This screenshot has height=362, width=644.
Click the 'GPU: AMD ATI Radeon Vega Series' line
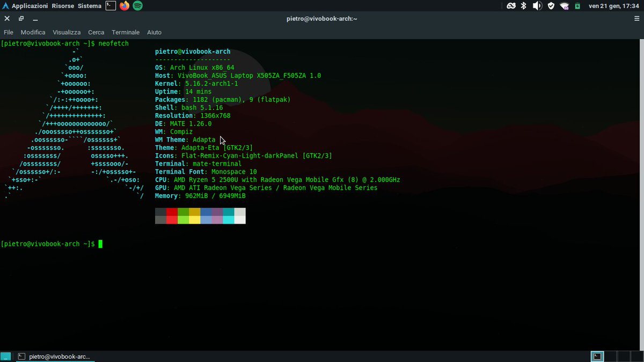pyautogui.click(x=266, y=188)
